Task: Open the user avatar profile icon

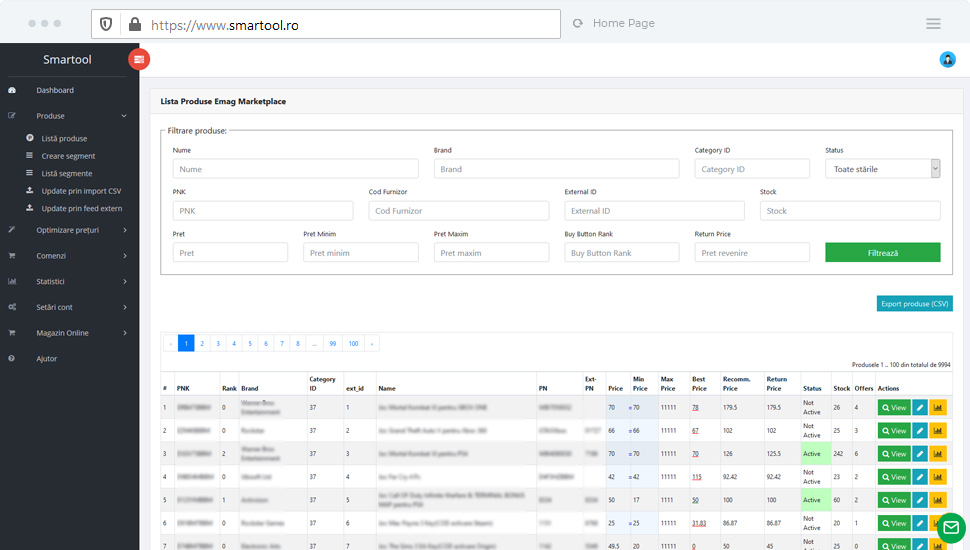Action: point(947,60)
